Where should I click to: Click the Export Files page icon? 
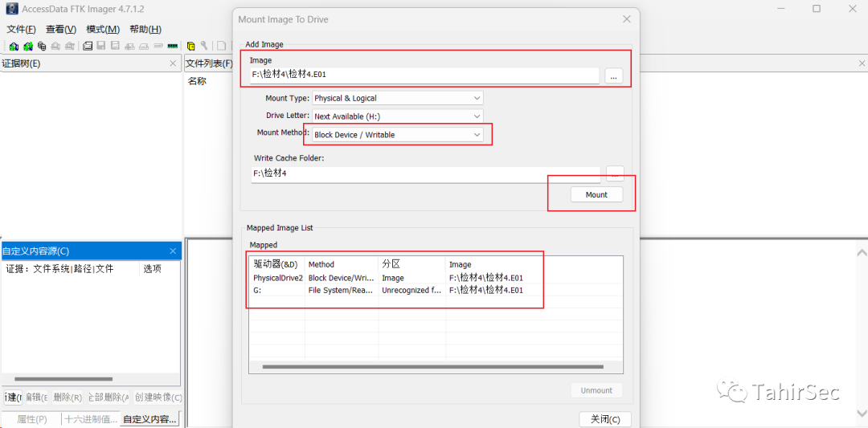point(221,46)
